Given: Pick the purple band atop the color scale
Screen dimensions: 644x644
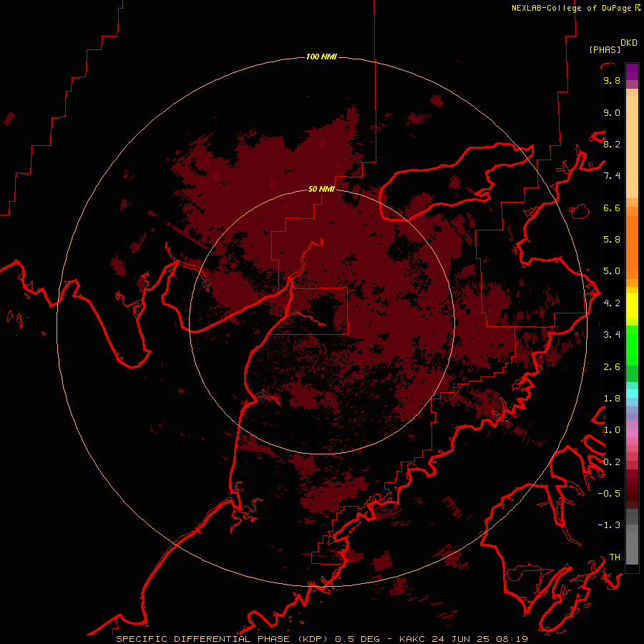Looking at the screenshot, I should pyautogui.click(x=632, y=72).
